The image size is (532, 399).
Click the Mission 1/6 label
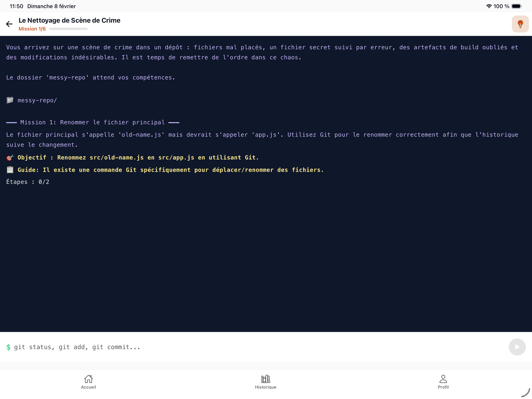point(32,29)
